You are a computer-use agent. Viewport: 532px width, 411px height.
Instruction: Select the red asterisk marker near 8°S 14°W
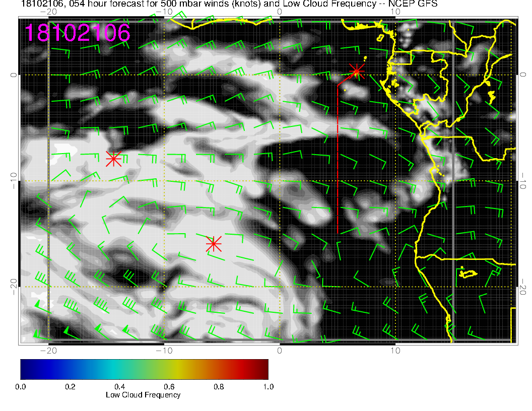114,159
